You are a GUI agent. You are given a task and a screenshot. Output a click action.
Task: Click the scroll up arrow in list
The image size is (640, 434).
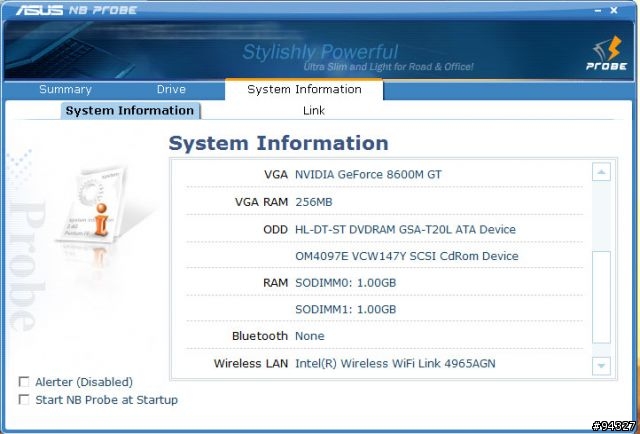pyautogui.click(x=601, y=171)
